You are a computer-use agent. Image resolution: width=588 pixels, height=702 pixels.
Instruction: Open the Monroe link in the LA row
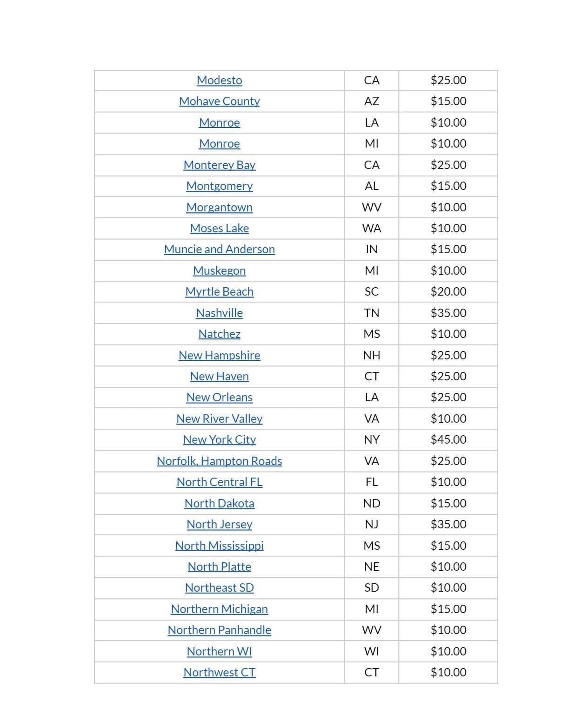(219, 122)
